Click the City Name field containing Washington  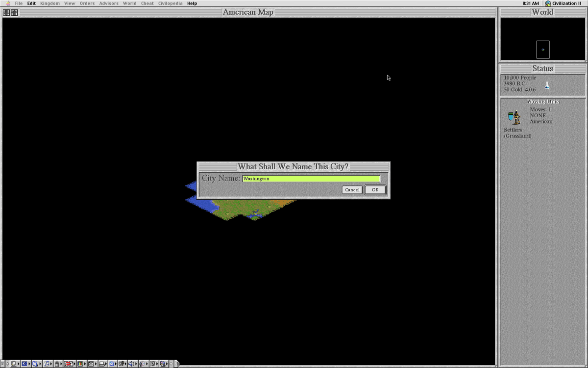click(x=311, y=179)
